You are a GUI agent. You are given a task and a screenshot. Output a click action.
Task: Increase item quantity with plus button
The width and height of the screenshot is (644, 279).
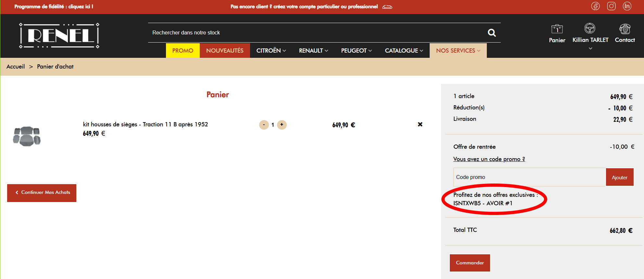282,125
